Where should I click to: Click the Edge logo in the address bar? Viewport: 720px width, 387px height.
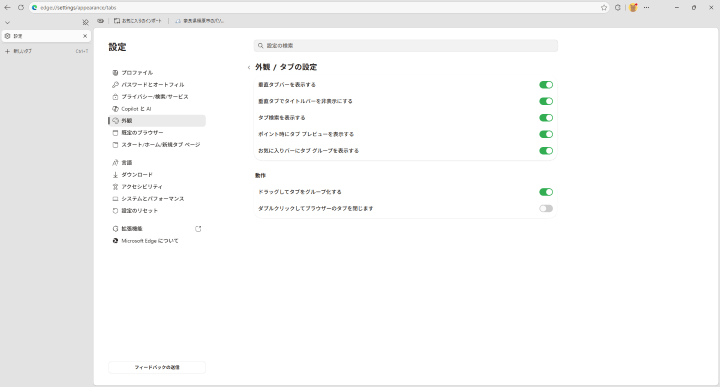pos(34,7)
